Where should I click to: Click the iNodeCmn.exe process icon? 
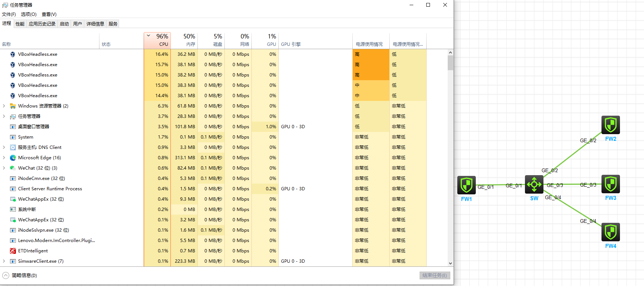[13, 178]
